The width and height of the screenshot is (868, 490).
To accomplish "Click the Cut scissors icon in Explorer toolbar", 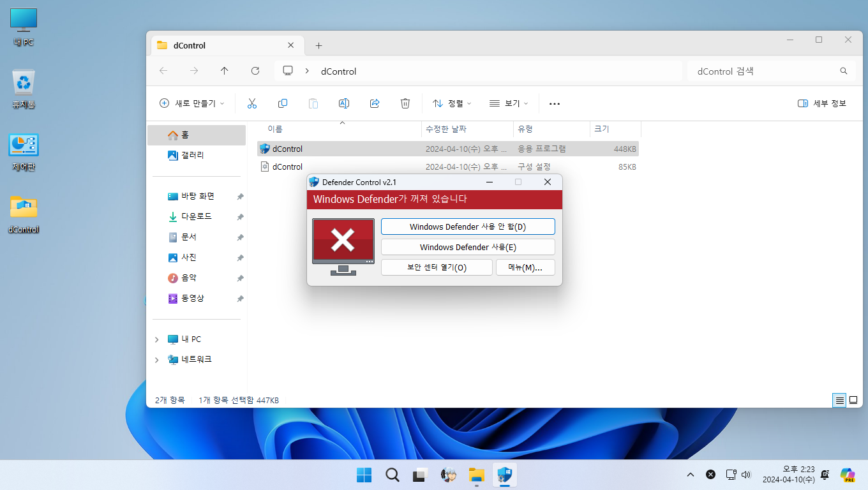I will [251, 103].
